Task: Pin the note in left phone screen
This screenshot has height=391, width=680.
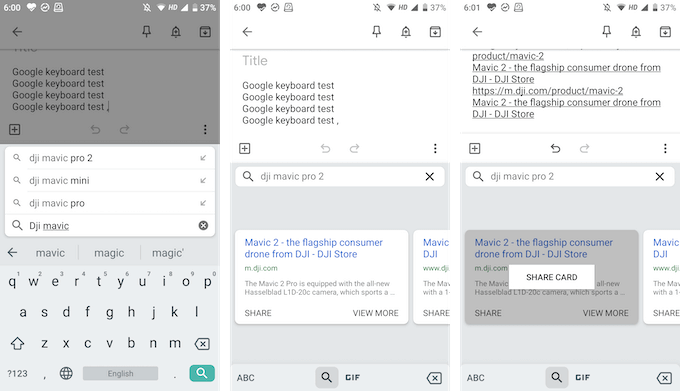Action: tap(147, 31)
